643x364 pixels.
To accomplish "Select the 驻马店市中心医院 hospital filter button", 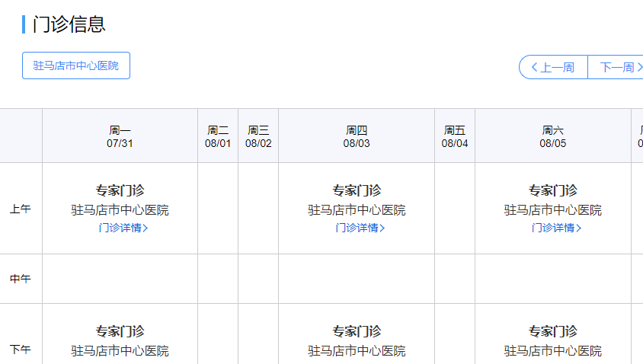I will click(76, 65).
